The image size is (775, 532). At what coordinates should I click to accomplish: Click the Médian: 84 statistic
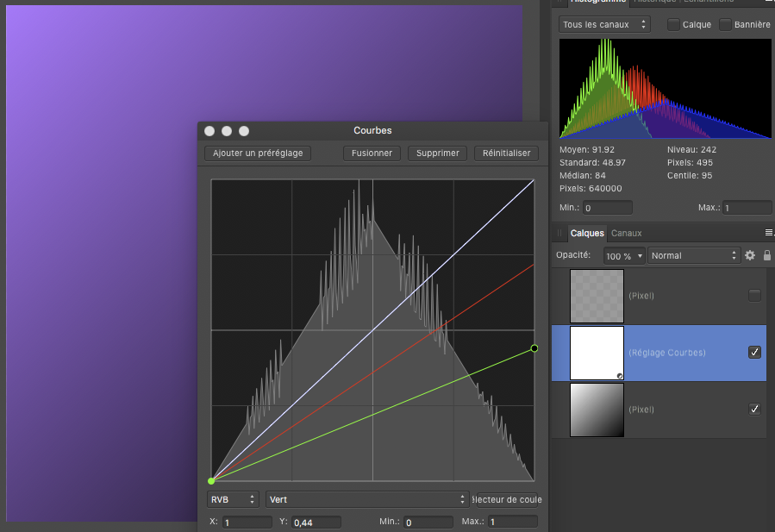point(582,176)
